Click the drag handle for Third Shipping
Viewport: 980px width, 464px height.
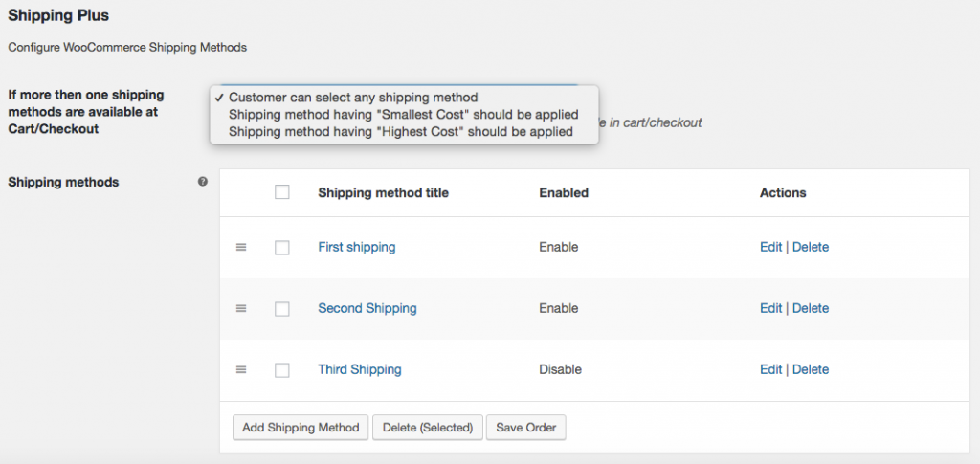point(241,369)
